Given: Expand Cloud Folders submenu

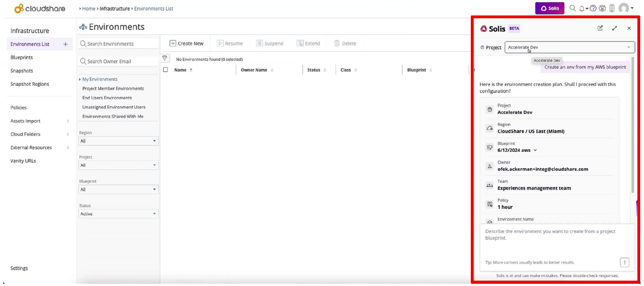Looking at the screenshot, I should point(39,134).
